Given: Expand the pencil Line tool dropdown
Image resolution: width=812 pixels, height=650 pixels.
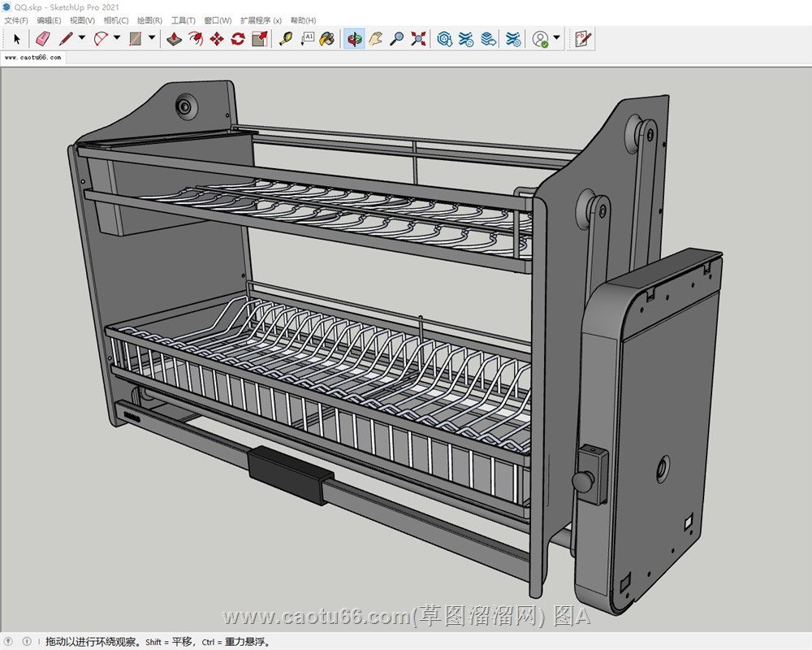Looking at the screenshot, I should [x=82, y=38].
